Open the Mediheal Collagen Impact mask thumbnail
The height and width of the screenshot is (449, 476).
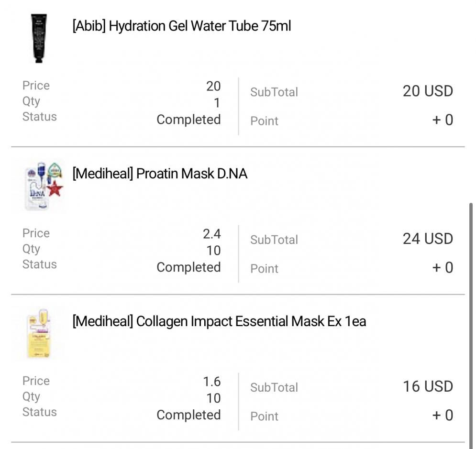[39, 333]
